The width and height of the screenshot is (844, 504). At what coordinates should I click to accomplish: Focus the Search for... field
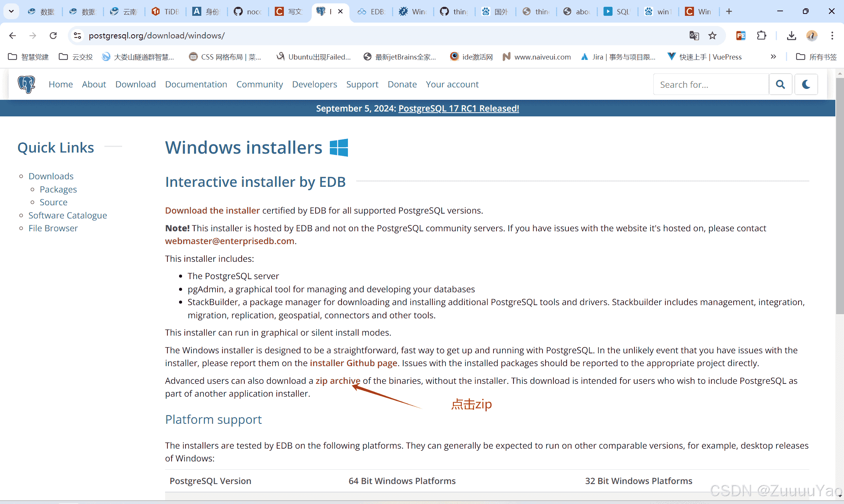pos(711,84)
